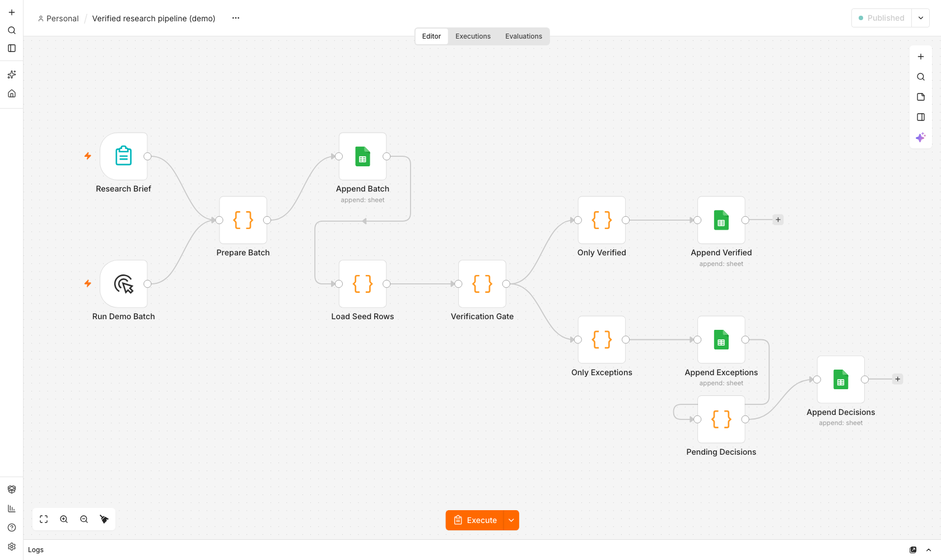Open search in the left sidebar
Image resolution: width=941 pixels, height=560 pixels.
point(12,30)
